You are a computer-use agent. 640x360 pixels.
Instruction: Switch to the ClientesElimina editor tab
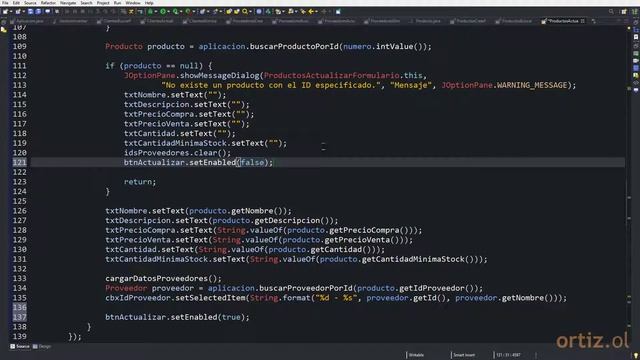pos(200,21)
